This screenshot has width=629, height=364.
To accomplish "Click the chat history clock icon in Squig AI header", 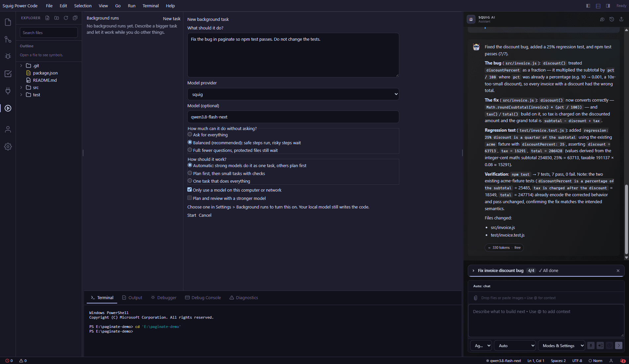I will point(612,19).
